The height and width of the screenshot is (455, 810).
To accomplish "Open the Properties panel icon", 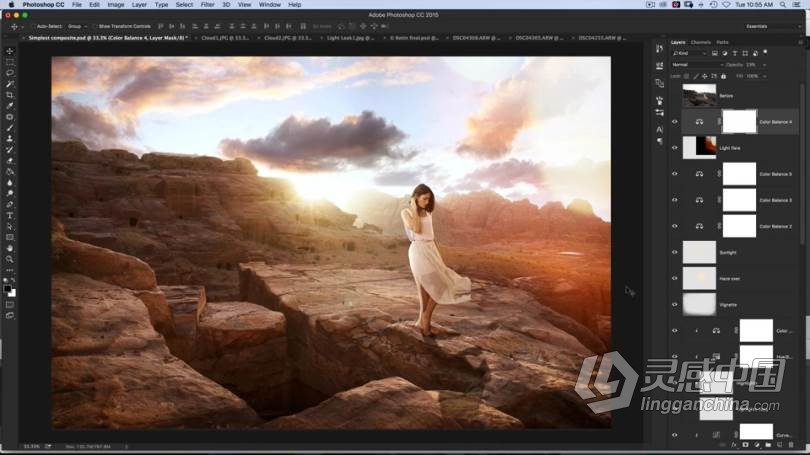I will tap(660, 66).
